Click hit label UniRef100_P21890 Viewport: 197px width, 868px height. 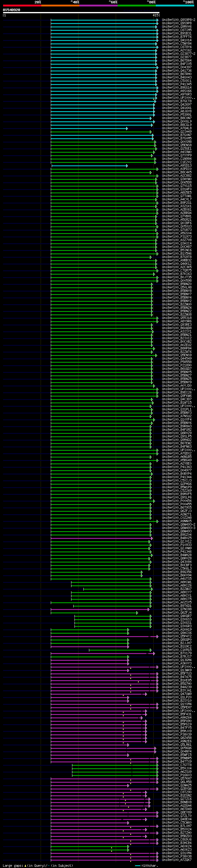(176, 365)
